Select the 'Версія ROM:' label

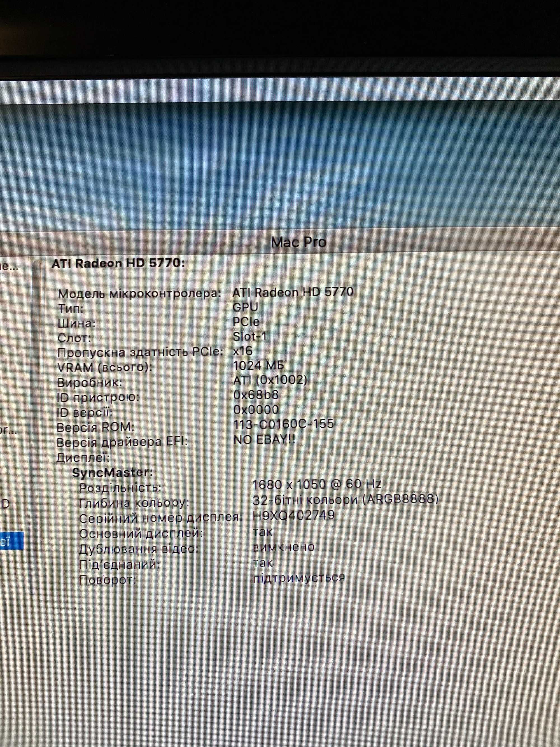[x=95, y=427]
